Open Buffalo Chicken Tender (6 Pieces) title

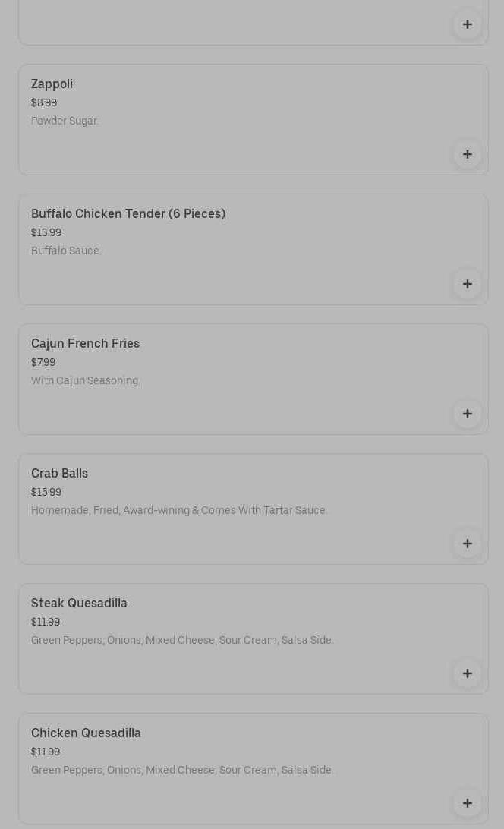pyautogui.click(x=128, y=214)
